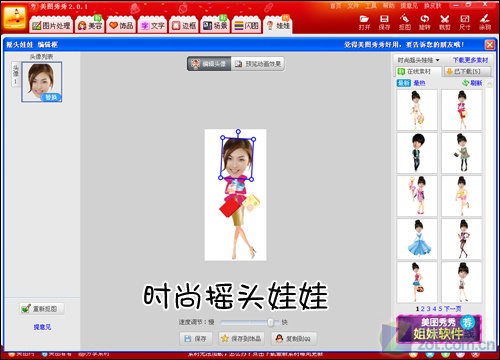Select the 裁剪 crop scissors icon
The width and height of the screenshot is (500, 360).
pyautogui.click(x=445, y=22)
